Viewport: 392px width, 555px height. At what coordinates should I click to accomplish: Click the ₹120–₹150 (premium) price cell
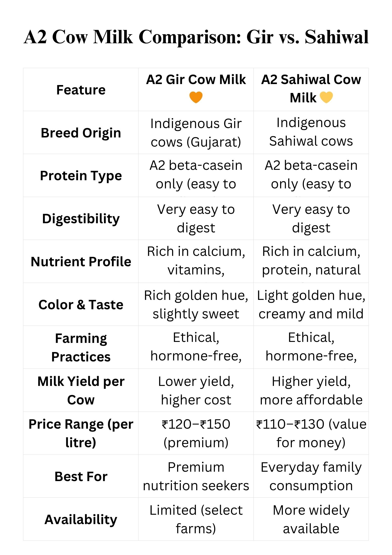pyautogui.click(x=196, y=433)
